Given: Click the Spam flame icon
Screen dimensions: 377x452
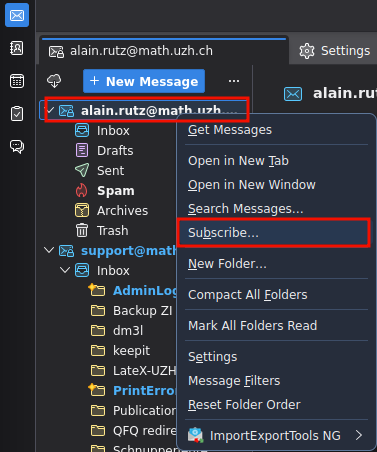Looking at the screenshot, I should 82,190.
